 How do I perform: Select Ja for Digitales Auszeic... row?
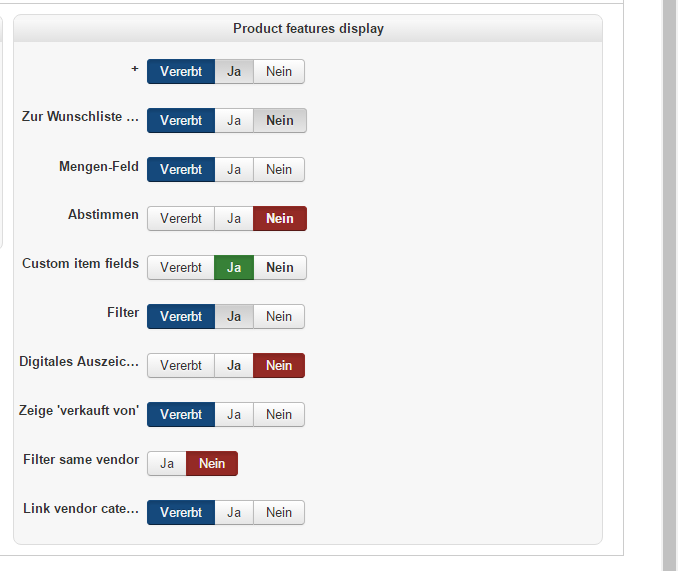click(x=234, y=366)
